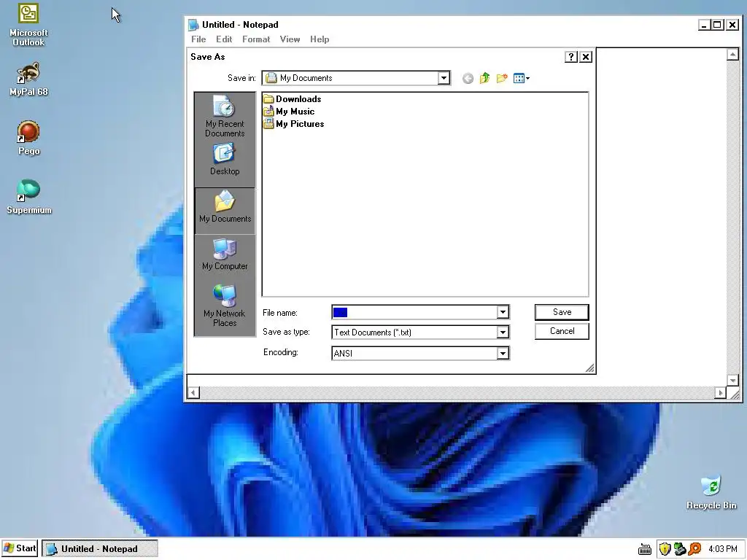Click the safely remove hardware tray icon
Viewport: 747px width, 560px height.
pos(680,549)
